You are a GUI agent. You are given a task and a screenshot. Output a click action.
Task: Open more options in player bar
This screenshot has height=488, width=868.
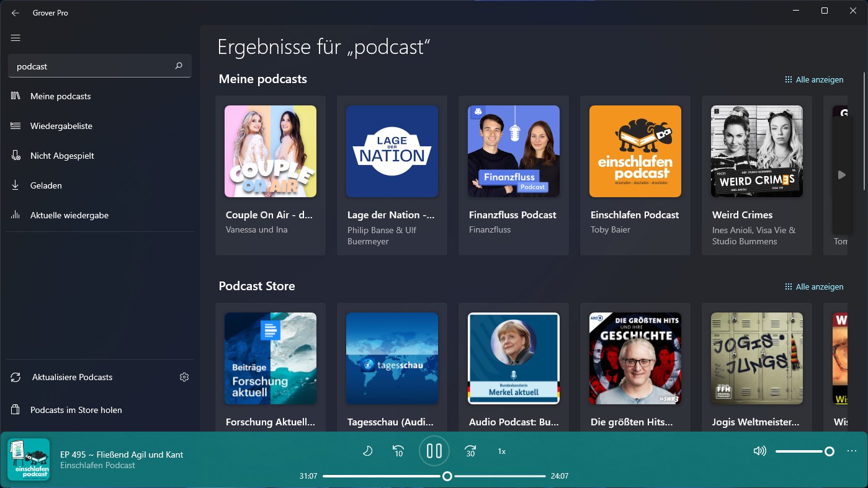pos(852,451)
